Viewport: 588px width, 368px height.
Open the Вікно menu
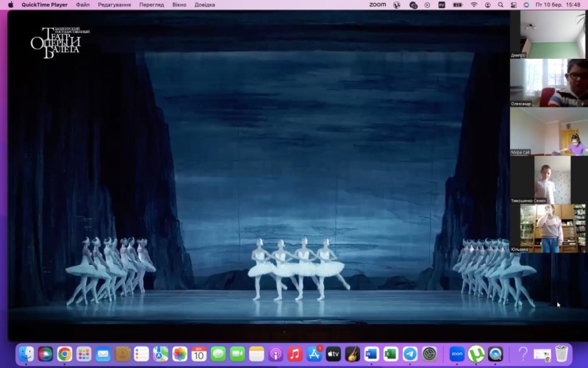tap(179, 4)
